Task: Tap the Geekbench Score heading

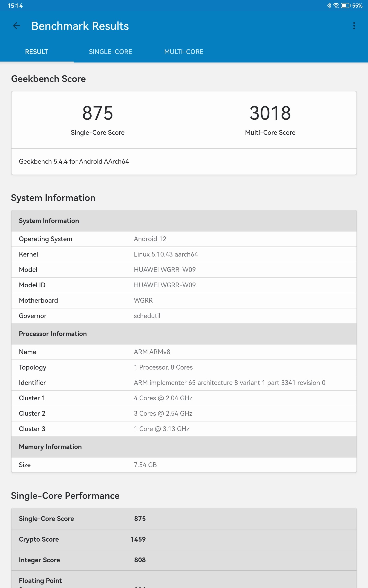Action: 49,79
